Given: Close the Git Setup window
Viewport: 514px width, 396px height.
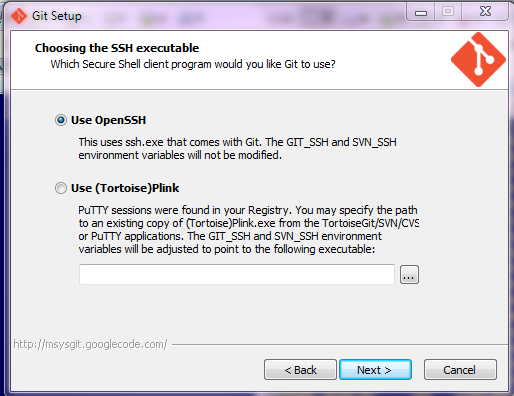Looking at the screenshot, I should 485,12.
